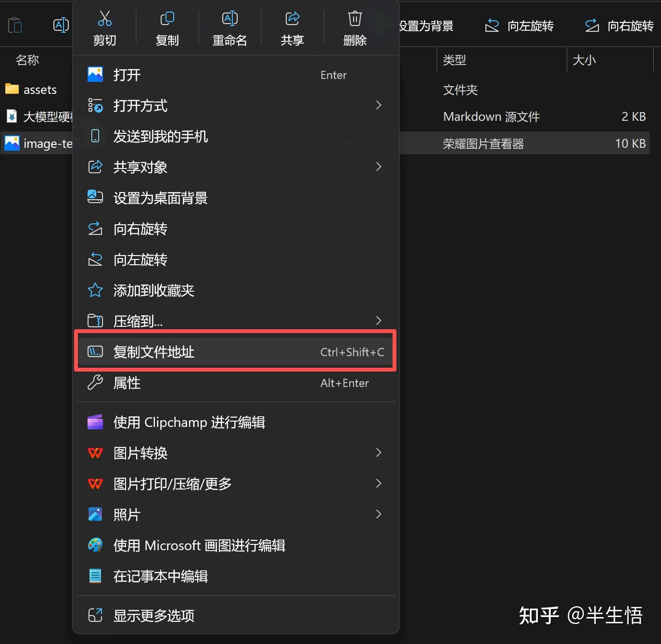Select 向左旋转 in the context menu
The image size is (661, 644).
pos(236,259)
